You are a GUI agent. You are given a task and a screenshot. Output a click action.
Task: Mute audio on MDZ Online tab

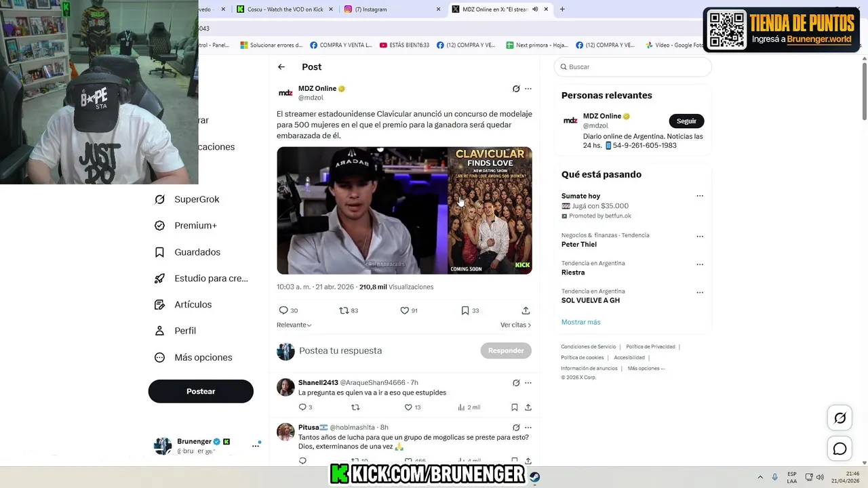535,9
